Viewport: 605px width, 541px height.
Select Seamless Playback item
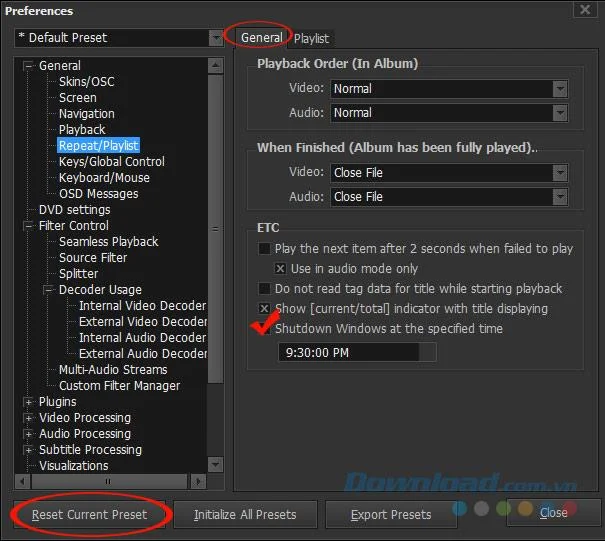pos(108,242)
